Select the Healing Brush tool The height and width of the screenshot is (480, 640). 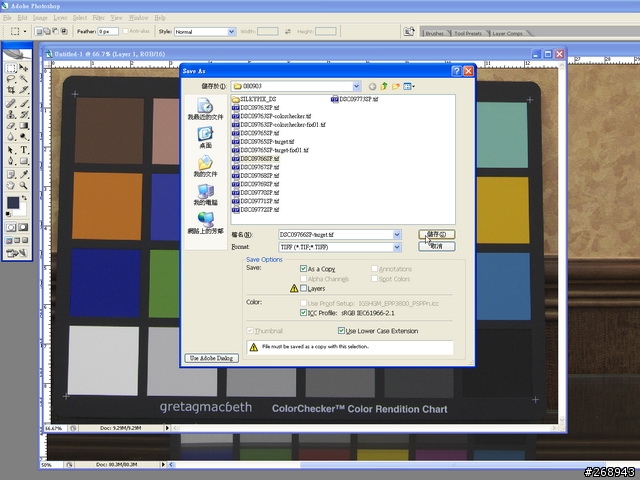point(11,103)
